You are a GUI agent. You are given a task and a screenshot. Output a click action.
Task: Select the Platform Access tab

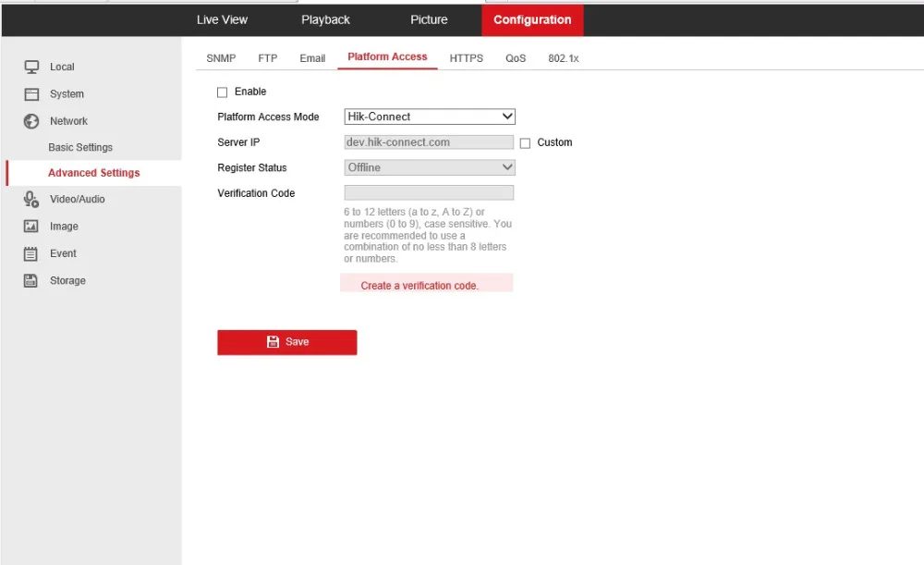[x=387, y=57]
